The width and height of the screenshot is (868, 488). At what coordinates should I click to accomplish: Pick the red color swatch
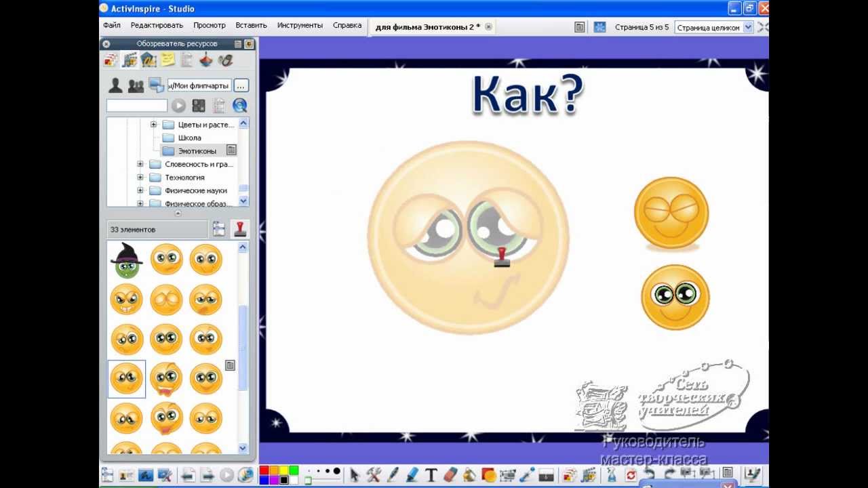click(x=264, y=470)
